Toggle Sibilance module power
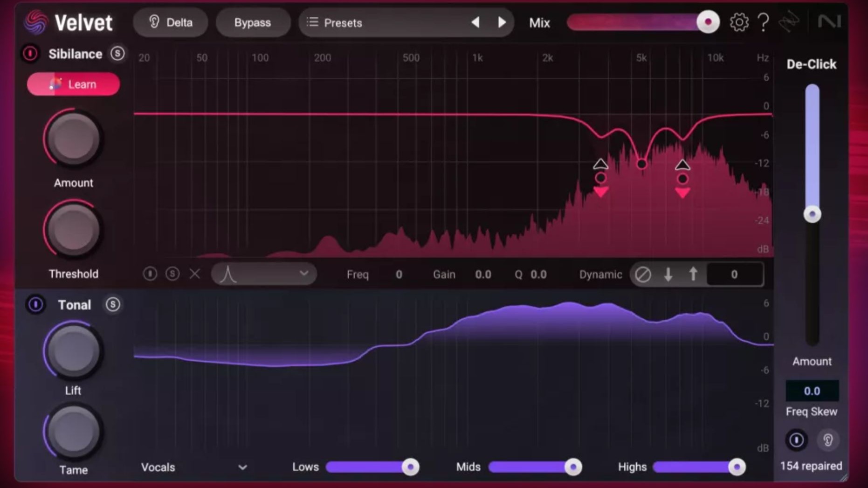Image resolution: width=868 pixels, height=488 pixels. pyautogui.click(x=30, y=54)
